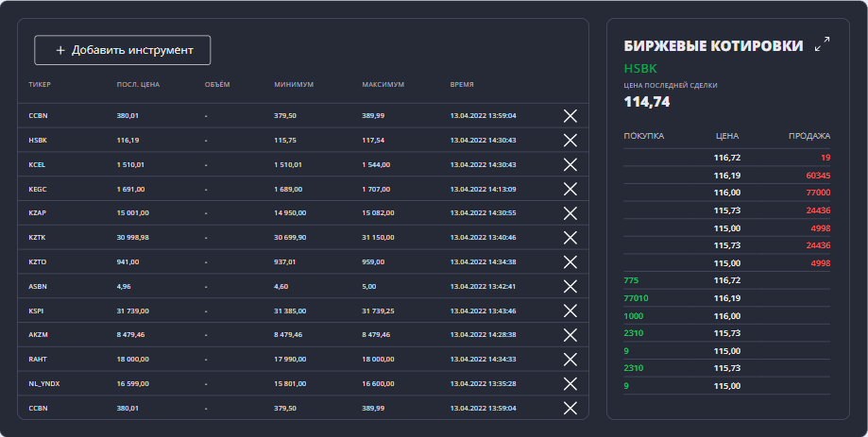This screenshot has width=868, height=437.
Task: Remove the HSBK row with its X icon
Action: pyautogui.click(x=570, y=140)
